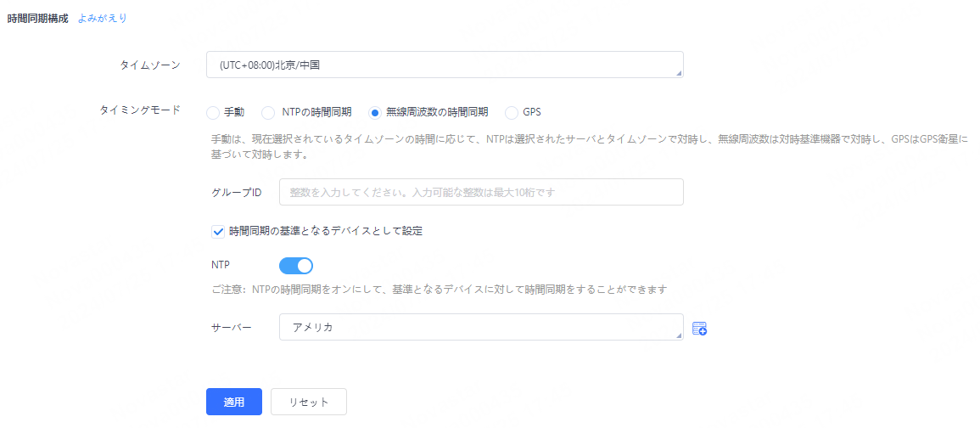Click the グループID field label
Screen dimensions: 980x428
click(x=237, y=193)
